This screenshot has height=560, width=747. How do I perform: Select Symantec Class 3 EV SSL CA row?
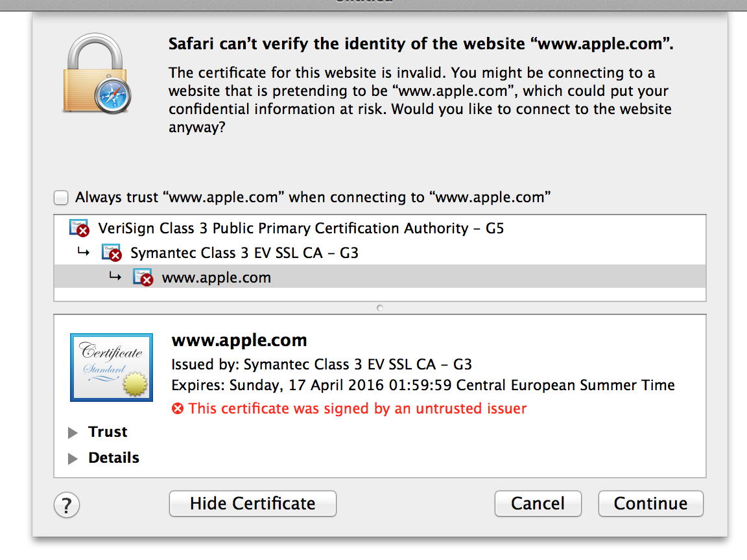tap(244, 253)
